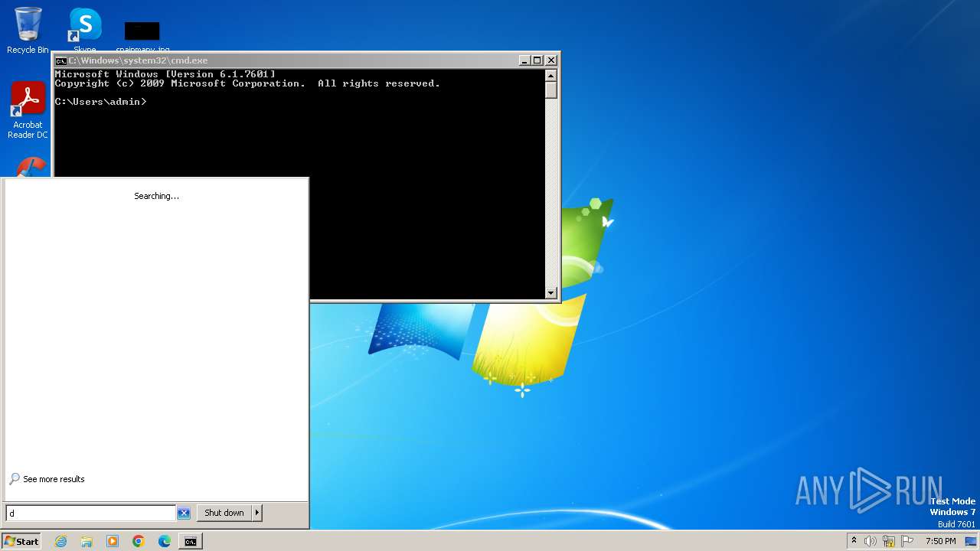Close the cmd.exe window
This screenshot has width=980, height=551.
tap(551, 60)
